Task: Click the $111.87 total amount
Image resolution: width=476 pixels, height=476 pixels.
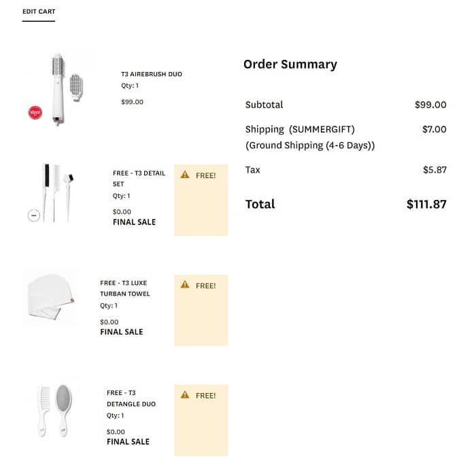Action: pos(426,204)
